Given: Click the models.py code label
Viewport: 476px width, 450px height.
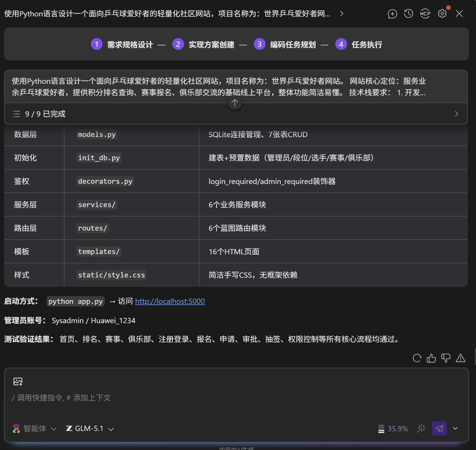Looking at the screenshot, I should [97, 134].
